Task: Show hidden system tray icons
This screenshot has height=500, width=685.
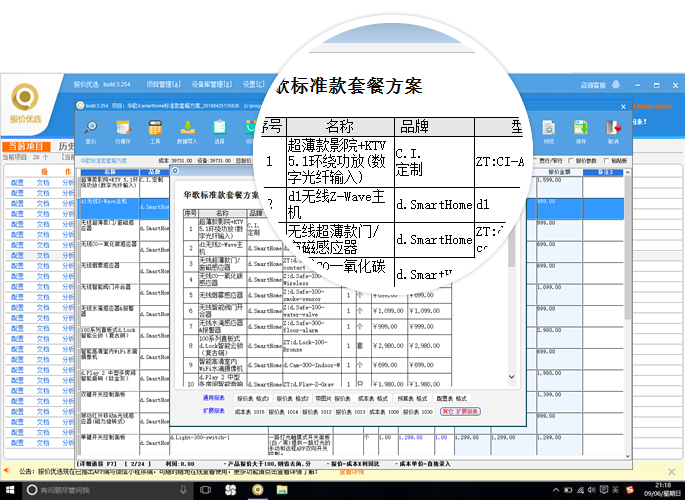Action: point(556,490)
